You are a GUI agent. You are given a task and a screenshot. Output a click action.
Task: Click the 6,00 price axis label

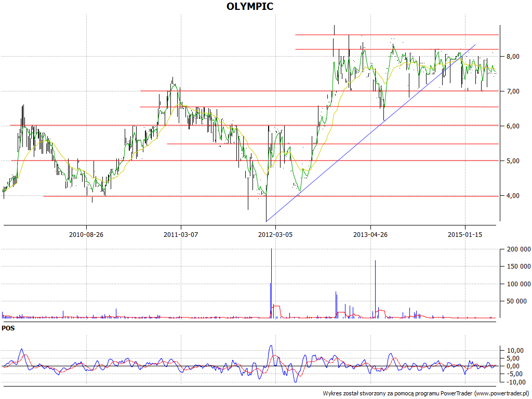[x=513, y=126]
